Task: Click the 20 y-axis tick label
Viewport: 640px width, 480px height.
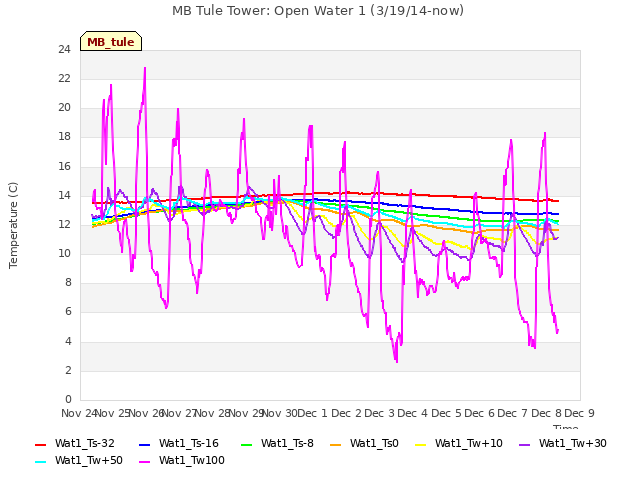Action: tap(64, 108)
